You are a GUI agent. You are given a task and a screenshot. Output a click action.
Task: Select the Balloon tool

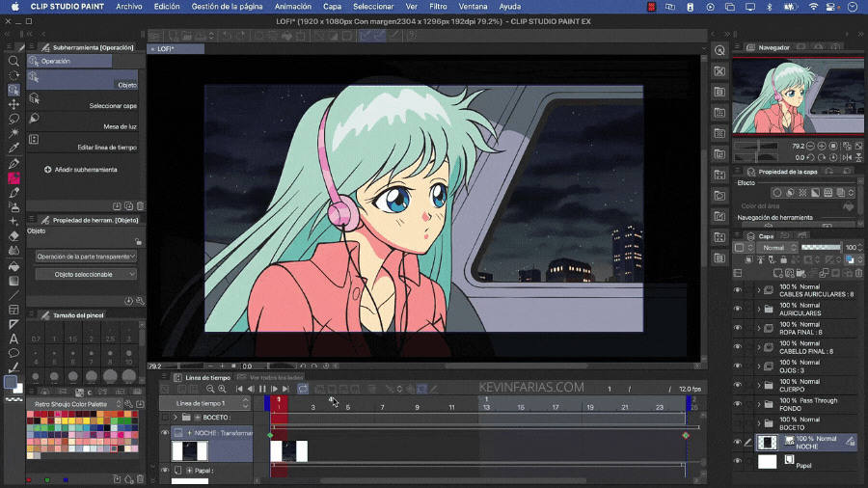coord(14,353)
